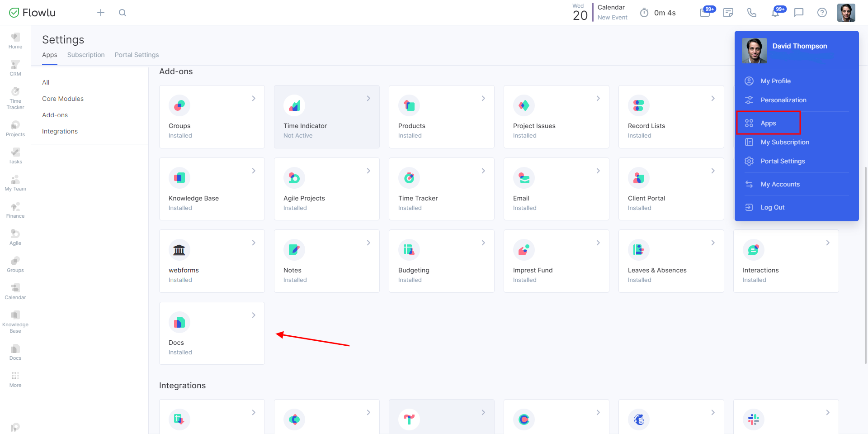Expand the Products card chevron
Viewport: 868px width, 434px height.
(x=483, y=98)
